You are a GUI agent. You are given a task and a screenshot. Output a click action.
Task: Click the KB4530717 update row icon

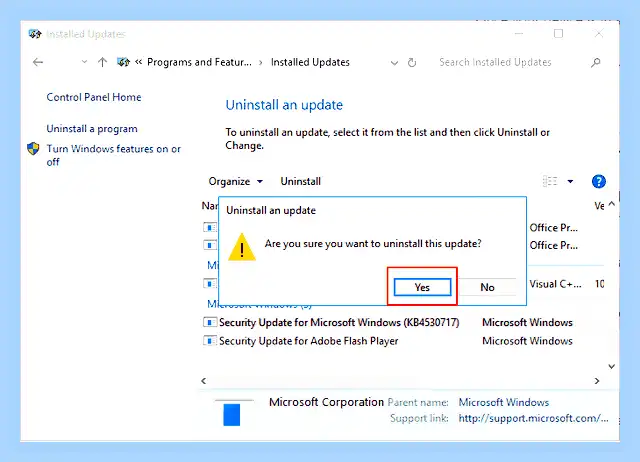click(210, 322)
